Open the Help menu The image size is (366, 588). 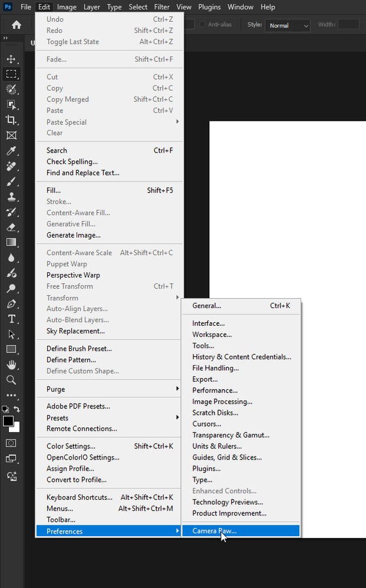click(268, 6)
